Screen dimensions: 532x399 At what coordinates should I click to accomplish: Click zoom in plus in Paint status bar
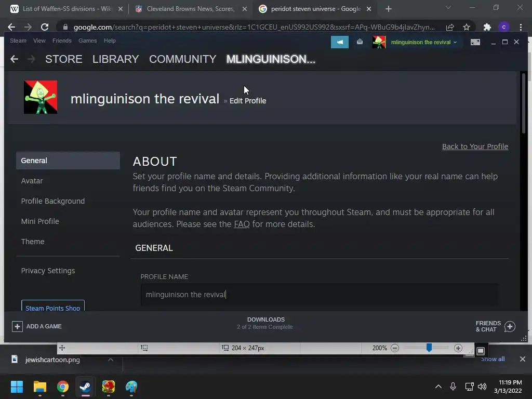click(458, 348)
